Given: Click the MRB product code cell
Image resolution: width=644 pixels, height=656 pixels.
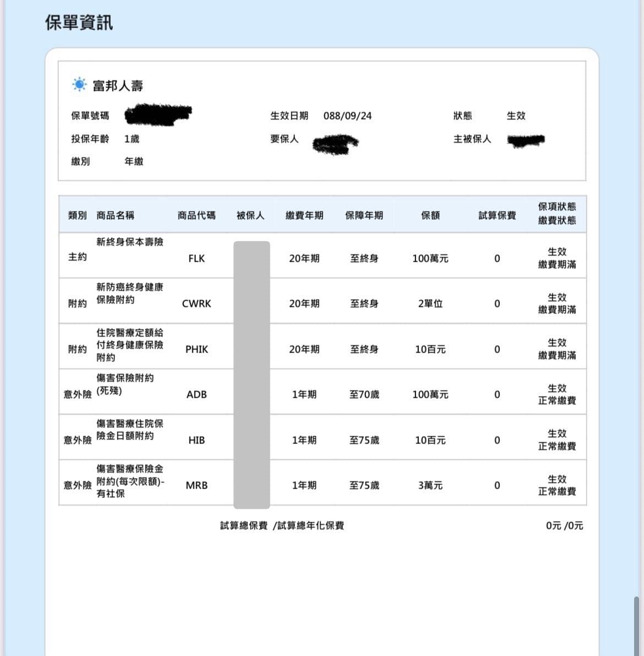Looking at the screenshot, I should (197, 485).
